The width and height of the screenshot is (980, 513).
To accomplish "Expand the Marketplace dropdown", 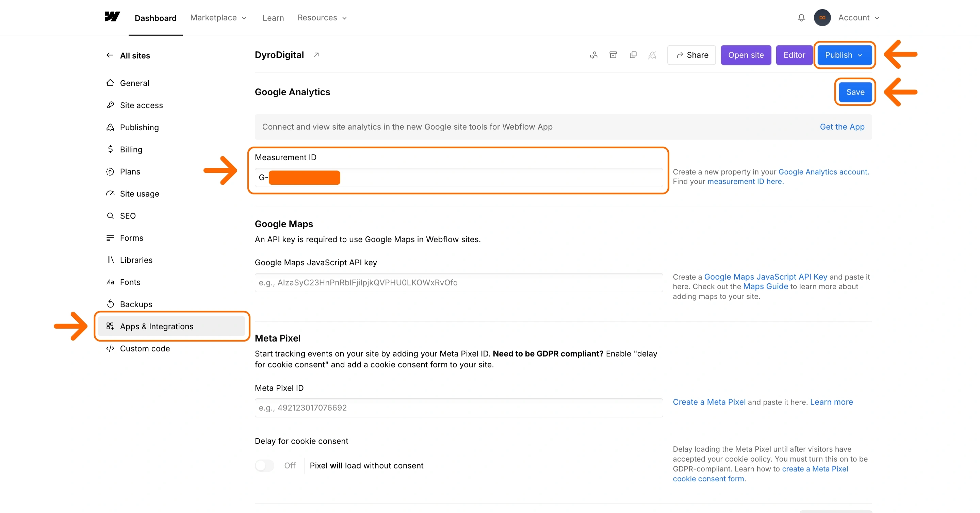I will click(x=218, y=17).
